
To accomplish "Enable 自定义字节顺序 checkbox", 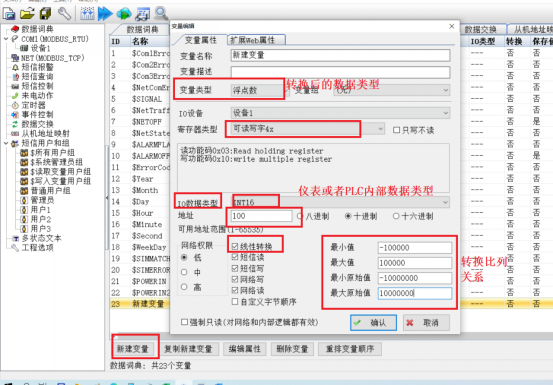I will pos(235,302).
